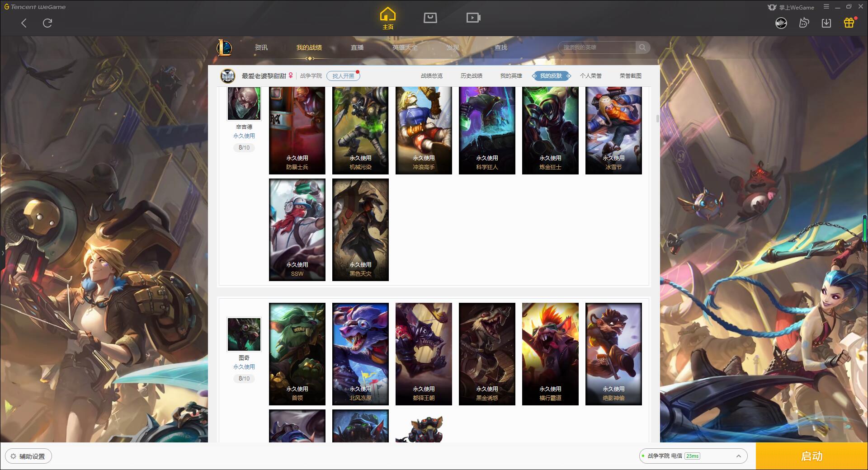868x470 pixels.
Task: Open the 主页 home tab
Action: 388,19
